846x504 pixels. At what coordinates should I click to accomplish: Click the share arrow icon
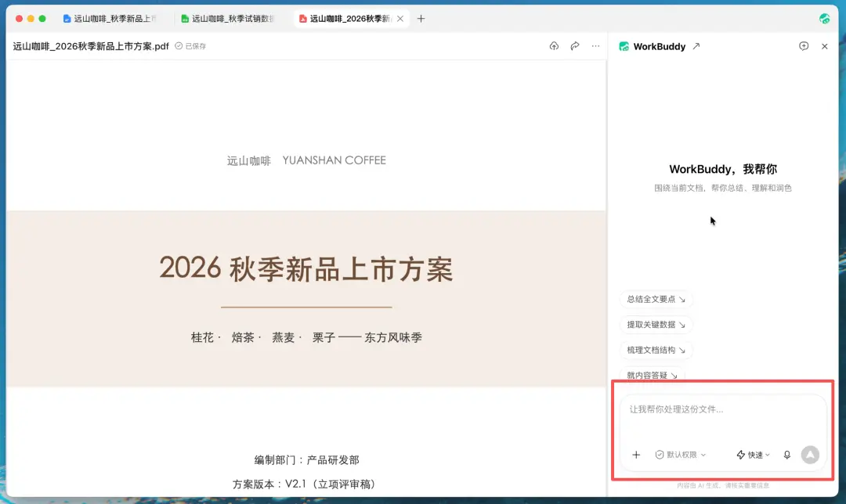(x=575, y=46)
